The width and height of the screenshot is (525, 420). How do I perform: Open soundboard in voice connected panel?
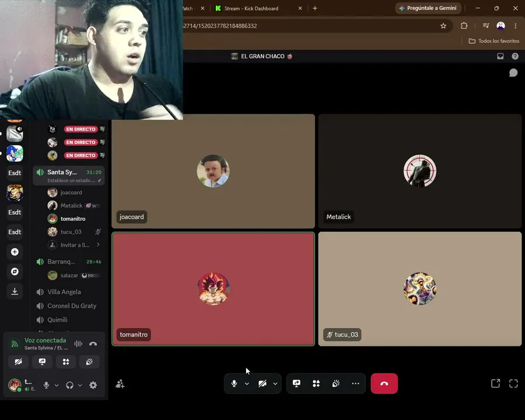pos(89,362)
